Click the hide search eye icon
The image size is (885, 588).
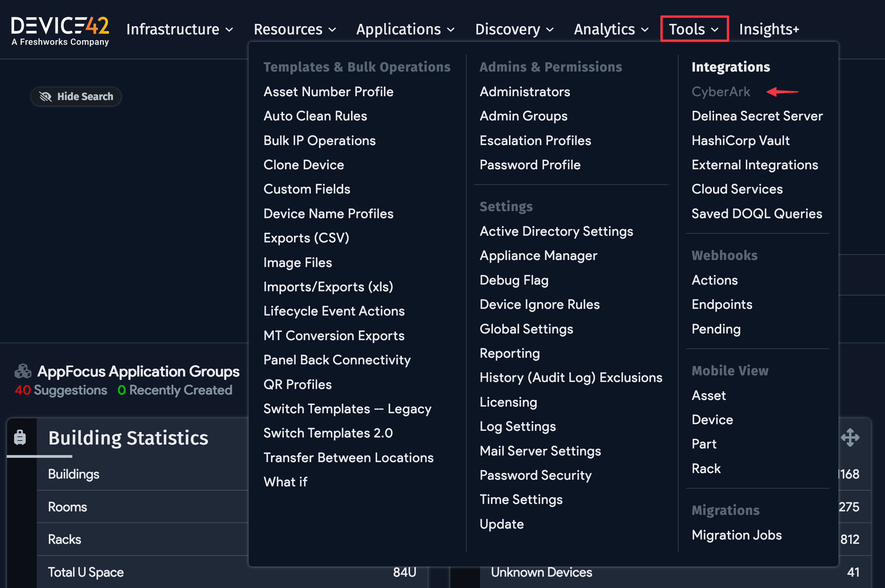pyautogui.click(x=46, y=96)
